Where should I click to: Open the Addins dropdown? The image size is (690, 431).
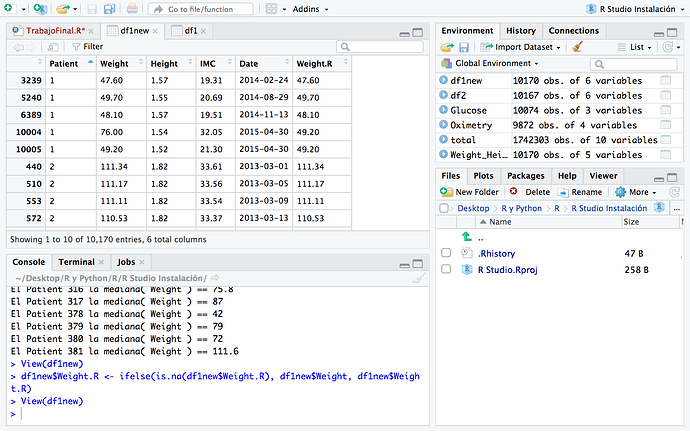(x=310, y=9)
